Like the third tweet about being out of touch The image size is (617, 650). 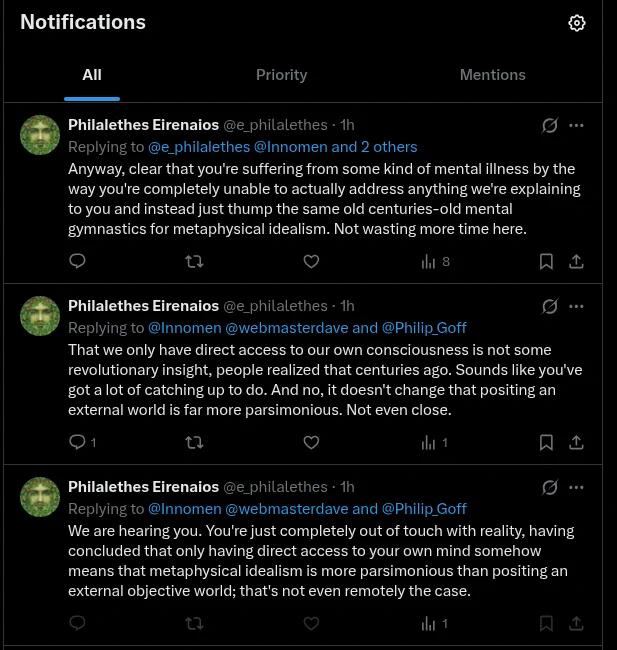click(311, 623)
